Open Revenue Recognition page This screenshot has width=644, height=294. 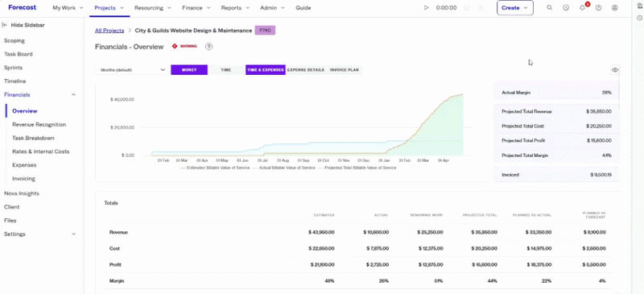click(x=39, y=125)
